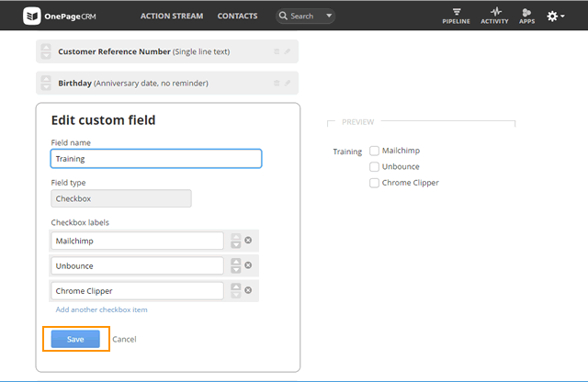Tick the Chrome Clipper preview checkbox
588x382 pixels.
point(374,183)
